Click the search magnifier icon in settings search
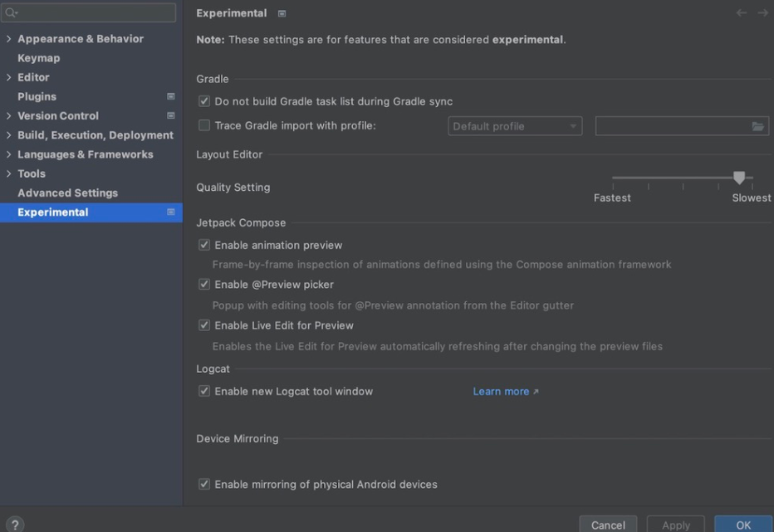The image size is (774, 532). [x=11, y=12]
